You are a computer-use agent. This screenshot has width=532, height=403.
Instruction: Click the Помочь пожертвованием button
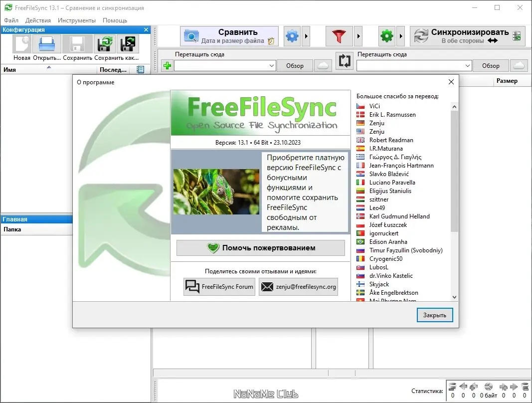(261, 248)
